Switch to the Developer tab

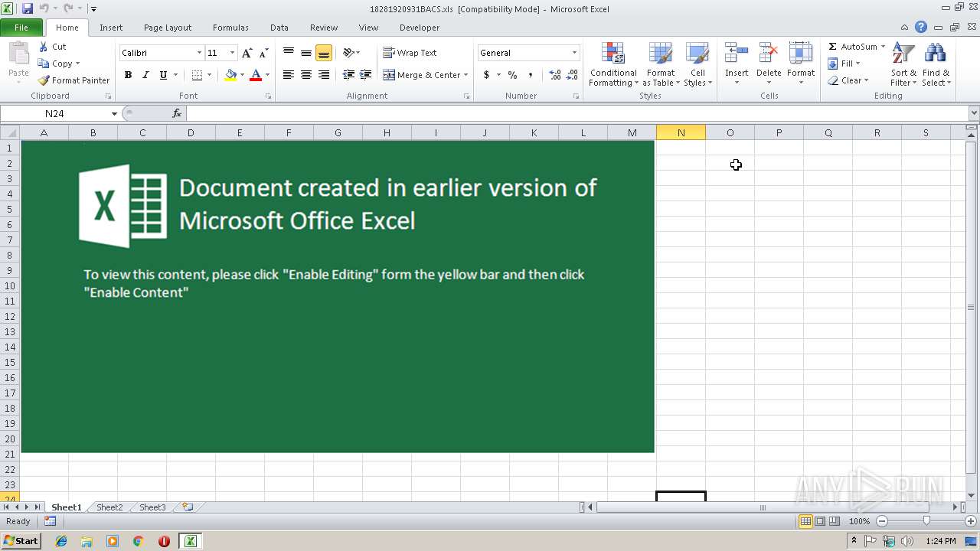[x=420, y=28]
